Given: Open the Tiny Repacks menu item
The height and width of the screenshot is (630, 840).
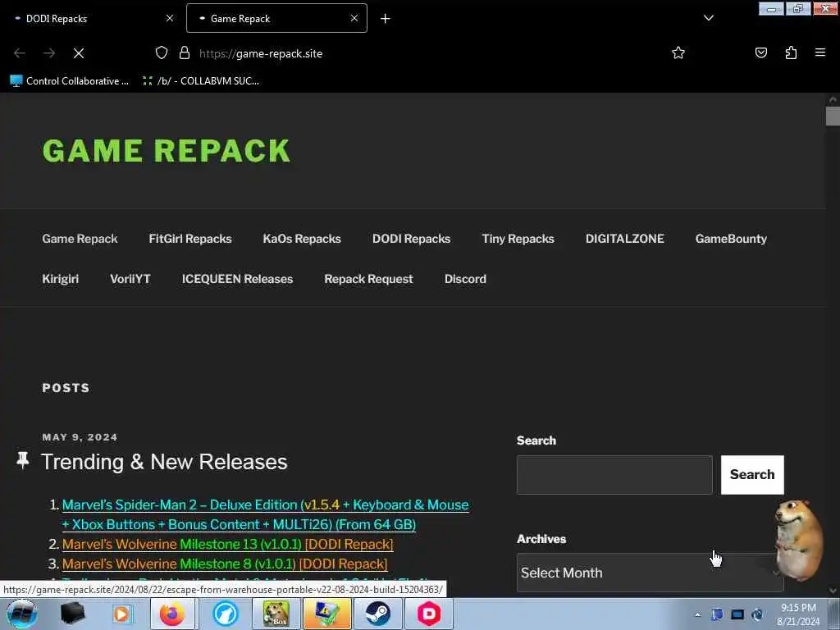Looking at the screenshot, I should coord(518,239).
